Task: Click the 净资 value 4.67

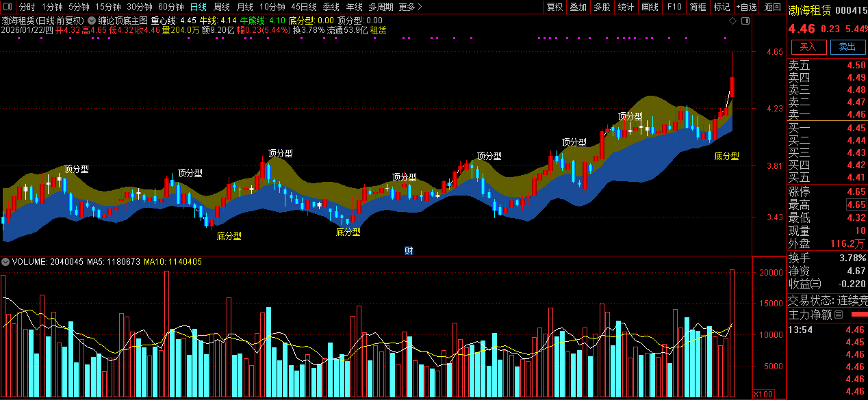Action: 856,271
